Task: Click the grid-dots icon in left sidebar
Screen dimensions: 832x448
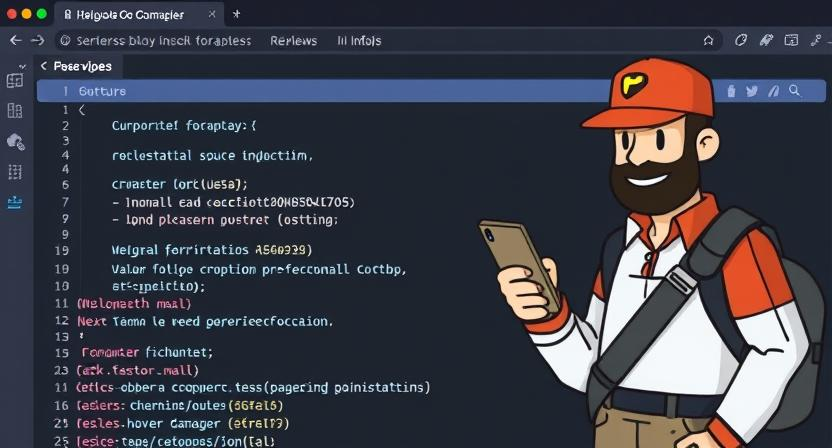Action: point(15,172)
